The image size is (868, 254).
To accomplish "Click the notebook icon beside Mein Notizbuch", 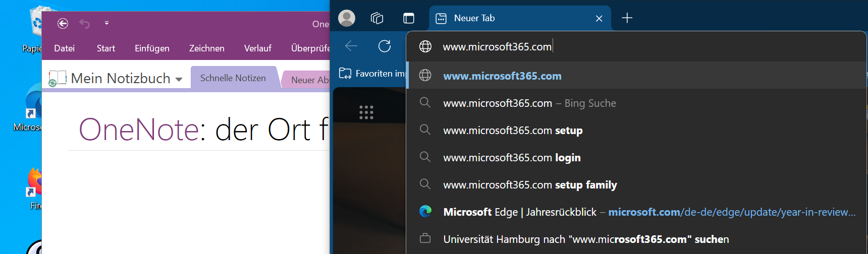I will click(58, 78).
